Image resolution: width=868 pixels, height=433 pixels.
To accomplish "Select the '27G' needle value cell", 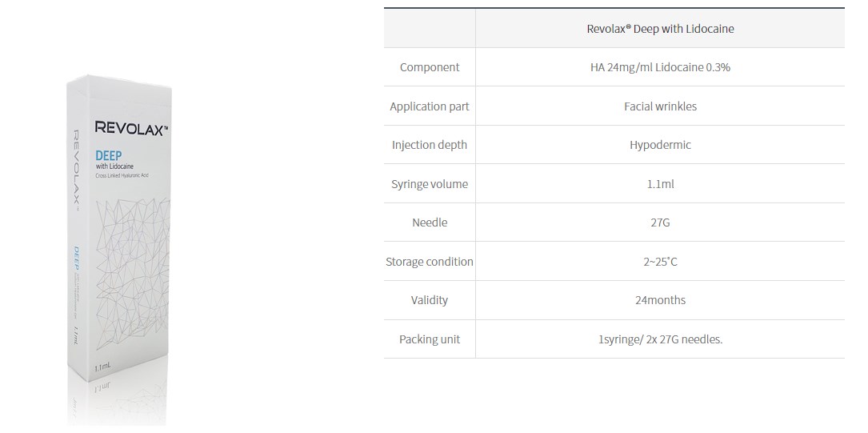I will pos(659,223).
